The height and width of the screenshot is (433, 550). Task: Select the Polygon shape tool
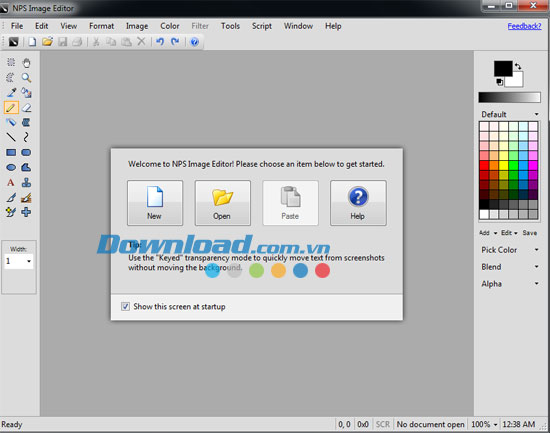[x=26, y=167]
